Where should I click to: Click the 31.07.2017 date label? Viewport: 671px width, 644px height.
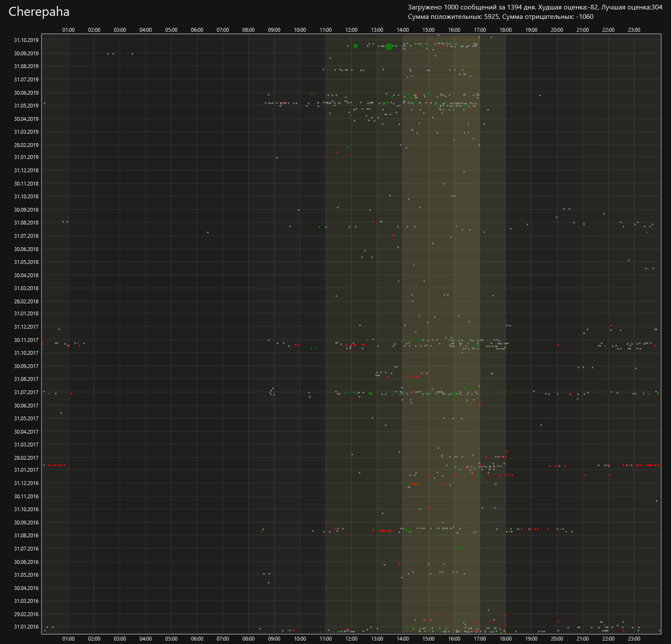click(26, 392)
